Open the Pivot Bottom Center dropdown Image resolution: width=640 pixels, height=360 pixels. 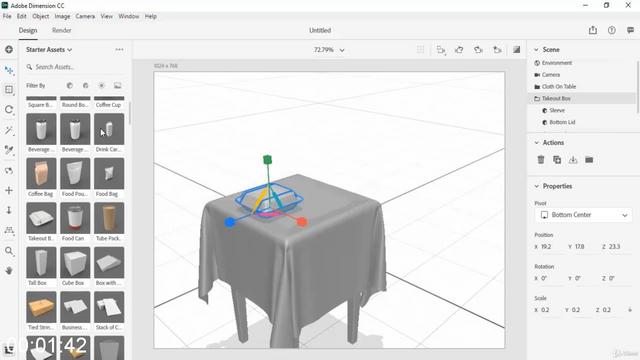(583, 215)
